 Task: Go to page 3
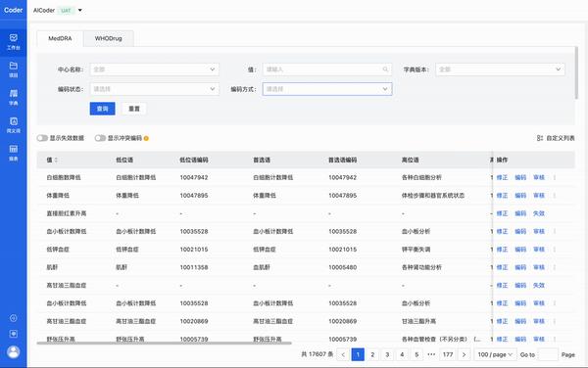pyautogui.click(x=387, y=354)
